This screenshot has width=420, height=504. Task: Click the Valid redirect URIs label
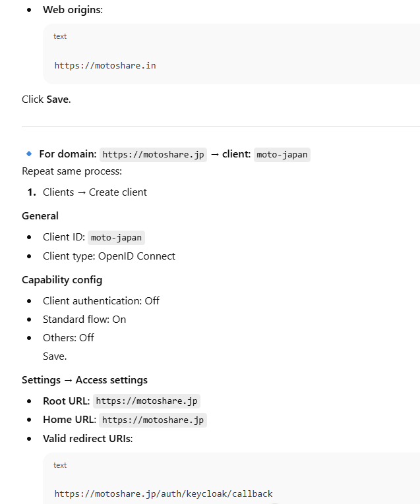tap(88, 438)
